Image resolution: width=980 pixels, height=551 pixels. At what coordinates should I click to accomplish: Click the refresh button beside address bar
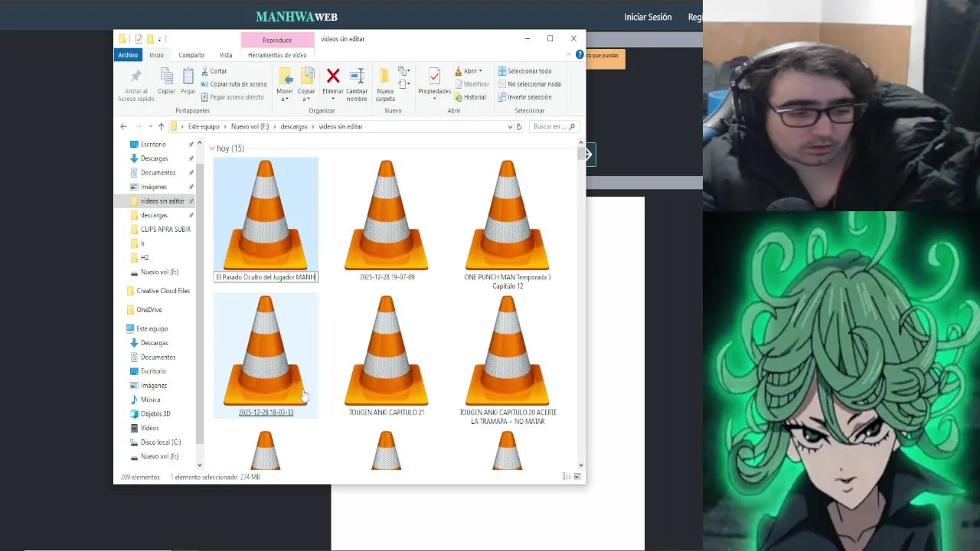[x=519, y=126]
